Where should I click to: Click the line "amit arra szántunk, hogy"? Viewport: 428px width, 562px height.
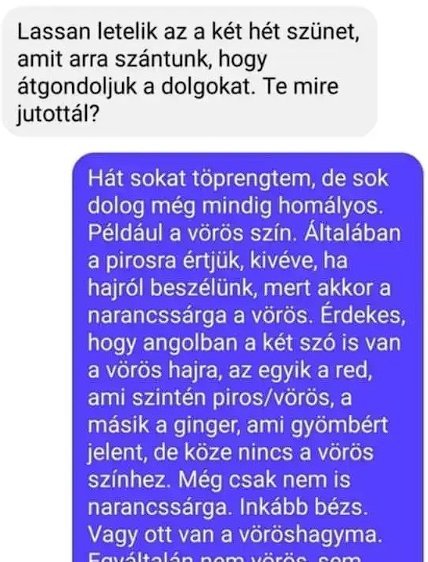142,60
